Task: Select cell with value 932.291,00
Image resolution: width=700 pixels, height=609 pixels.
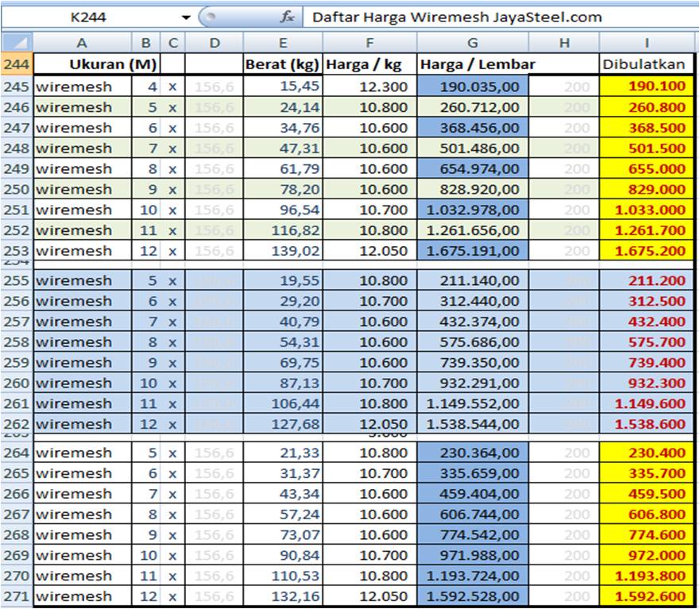Action: (x=473, y=383)
